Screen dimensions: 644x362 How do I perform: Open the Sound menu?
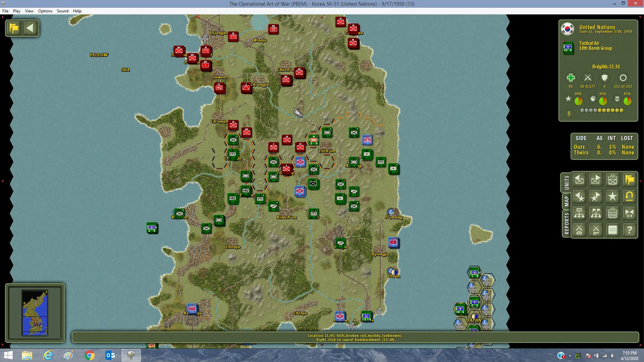pyautogui.click(x=63, y=11)
